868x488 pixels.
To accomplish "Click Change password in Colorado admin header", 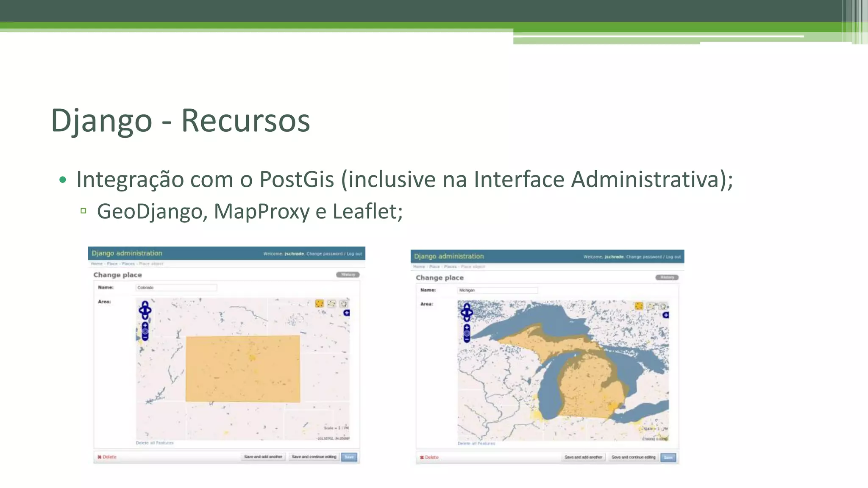I will 324,254.
